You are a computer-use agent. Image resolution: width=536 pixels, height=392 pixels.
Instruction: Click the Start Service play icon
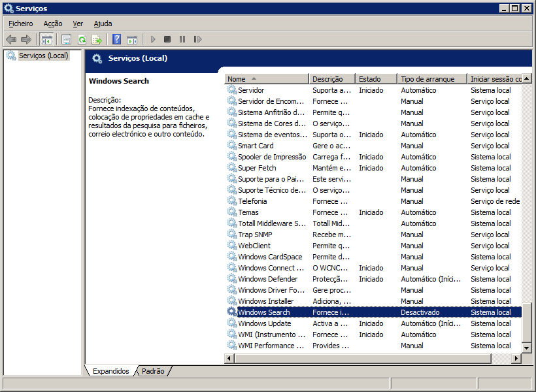(153, 39)
